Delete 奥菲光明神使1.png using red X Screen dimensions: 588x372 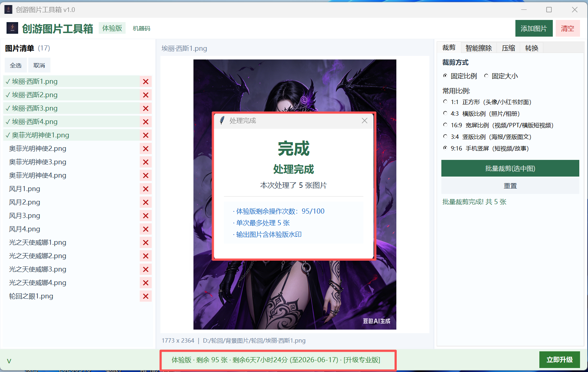(146, 135)
